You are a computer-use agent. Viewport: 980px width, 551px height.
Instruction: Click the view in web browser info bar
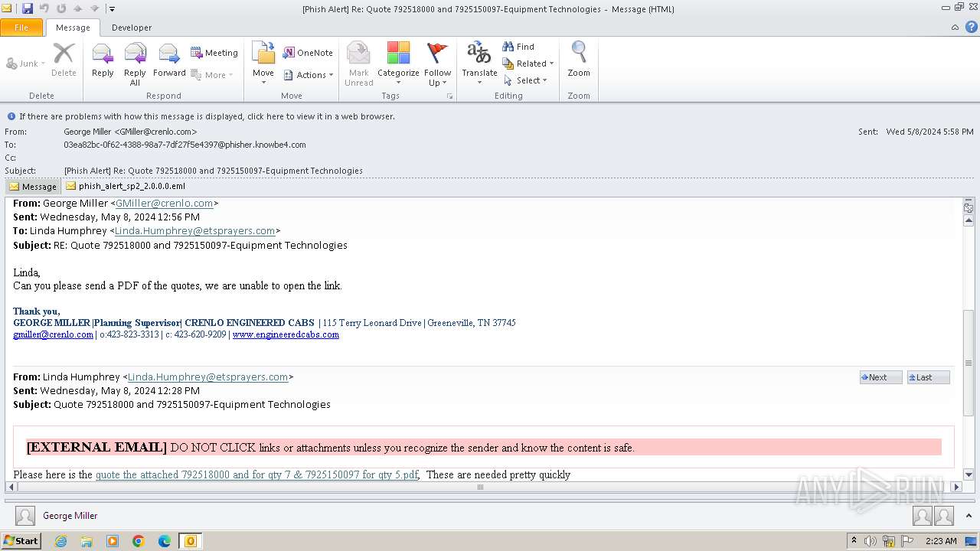[x=207, y=116]
